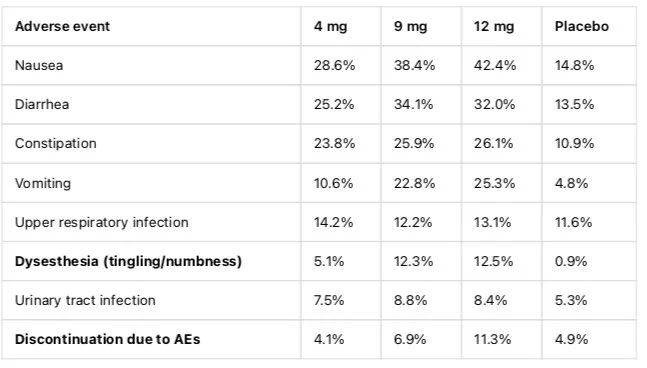647x368 pixels.
Task: Select the 42.4% Nausea 12 mg cell
Action: [x=495, y=65]
